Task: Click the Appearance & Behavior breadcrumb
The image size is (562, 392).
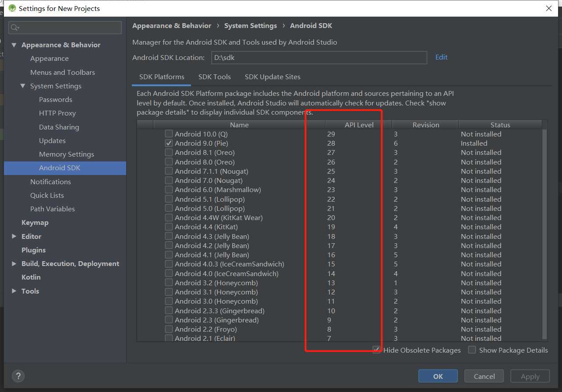Action: tap(172, 26)
